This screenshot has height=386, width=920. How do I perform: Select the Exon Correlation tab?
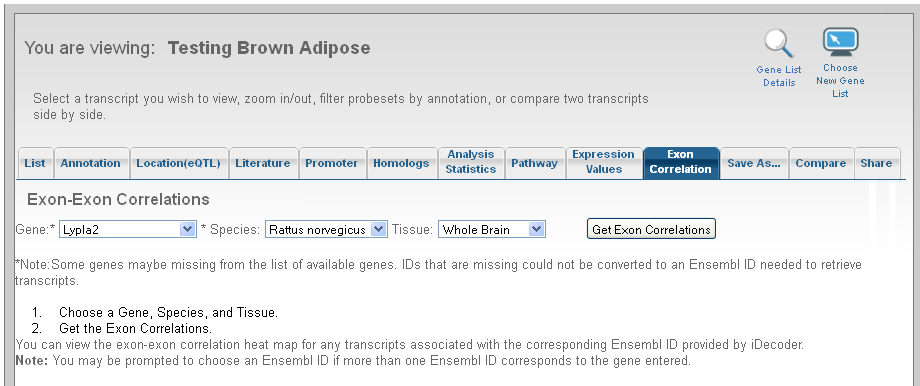pos(681,162)
